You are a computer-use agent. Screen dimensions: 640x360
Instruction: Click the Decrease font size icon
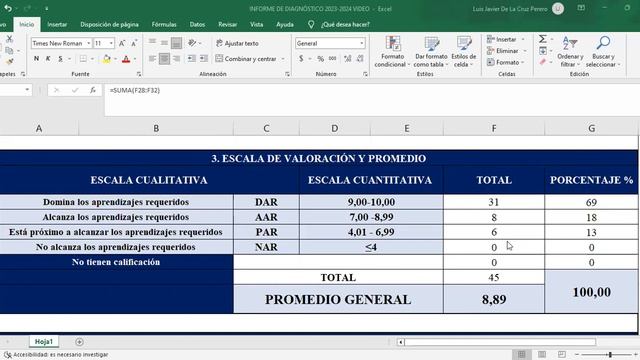click(x=134, y=43)
